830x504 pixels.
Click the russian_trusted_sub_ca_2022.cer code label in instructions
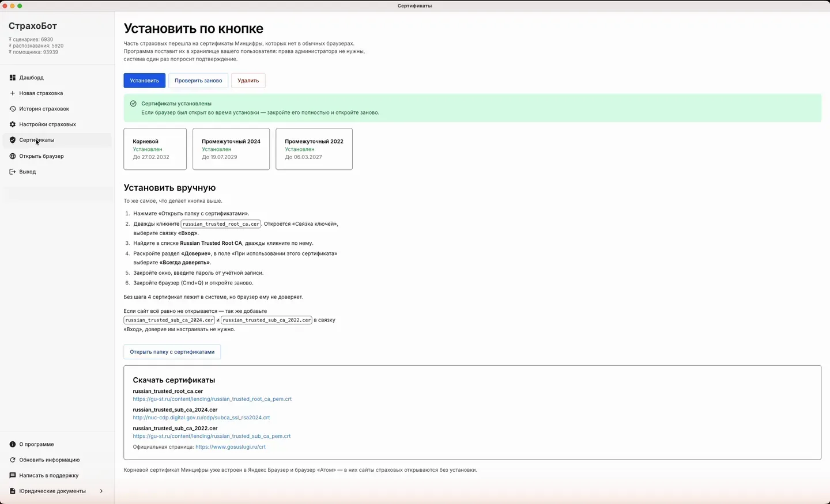coord(266,320)
